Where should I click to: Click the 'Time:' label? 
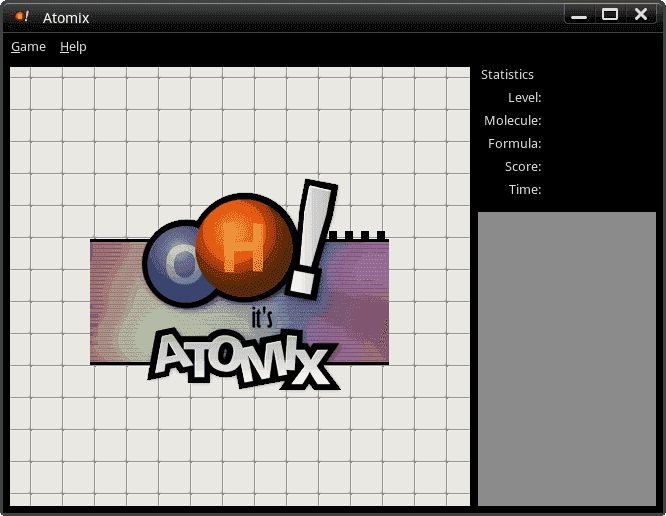[525, 189]
